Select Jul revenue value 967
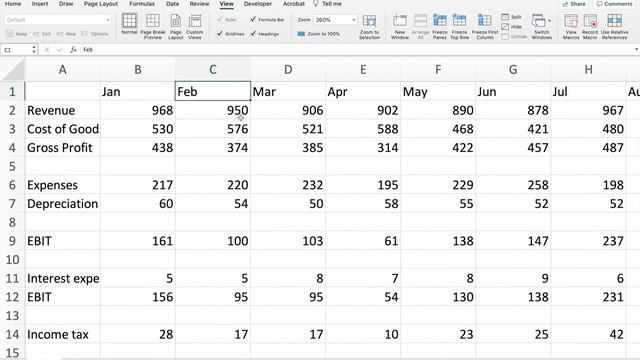 (588, 110)
